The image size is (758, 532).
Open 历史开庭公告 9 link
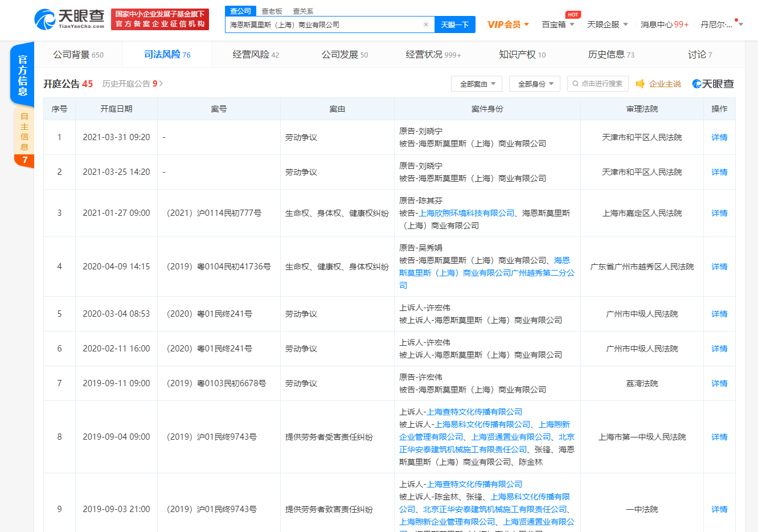[132, 84]
